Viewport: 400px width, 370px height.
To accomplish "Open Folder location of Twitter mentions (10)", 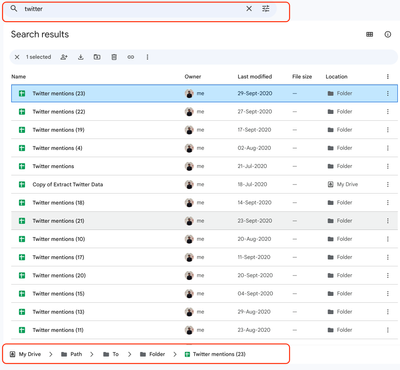I will (x=340, y=239).
